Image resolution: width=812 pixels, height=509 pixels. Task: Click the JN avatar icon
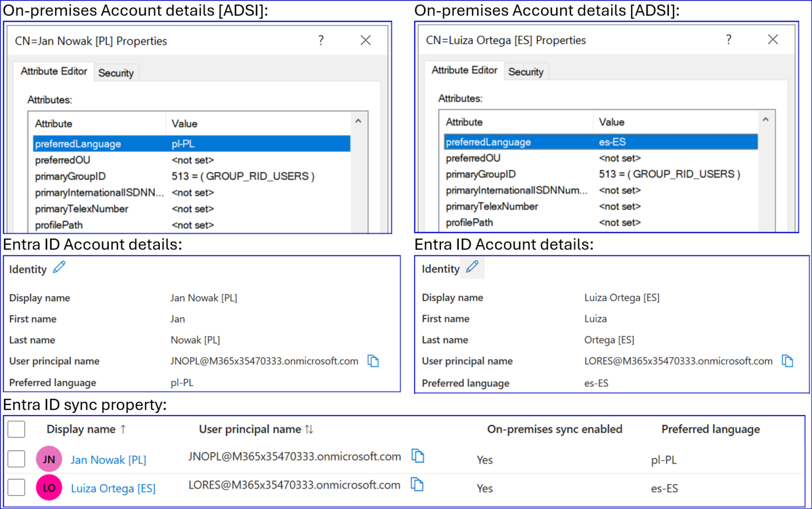[x=49, y=459]
